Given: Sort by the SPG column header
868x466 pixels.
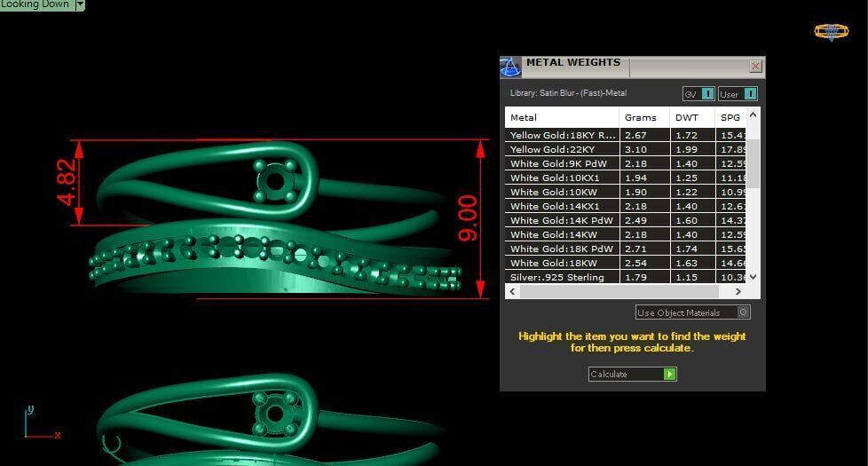Looking at the screenshot, I should click(x=730, y=117).
